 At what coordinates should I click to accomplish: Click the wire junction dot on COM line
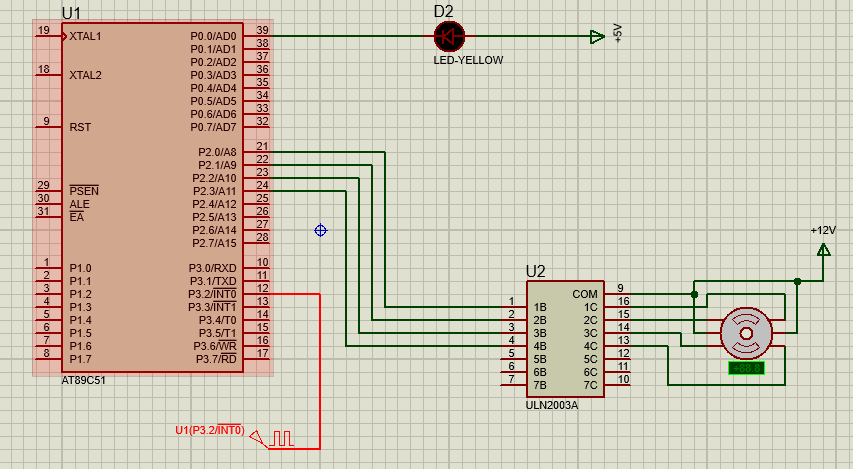[694, 294]
